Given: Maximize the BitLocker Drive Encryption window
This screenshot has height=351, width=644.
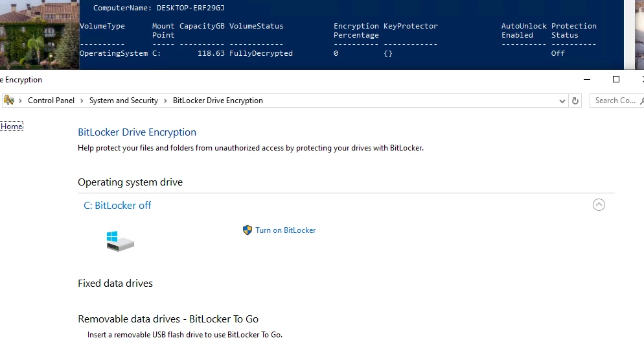Looking at the screenshot, I should (616, 79).
